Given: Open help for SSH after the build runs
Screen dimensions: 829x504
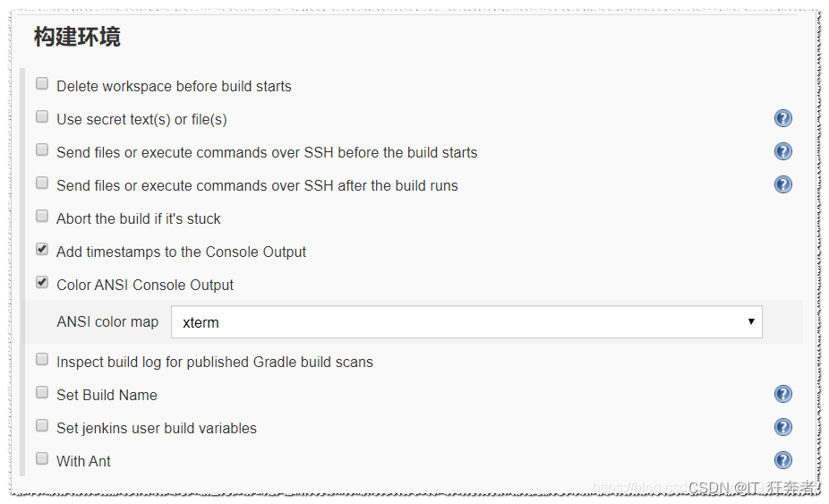Looking at the screenshot, I should pos(783,184).
